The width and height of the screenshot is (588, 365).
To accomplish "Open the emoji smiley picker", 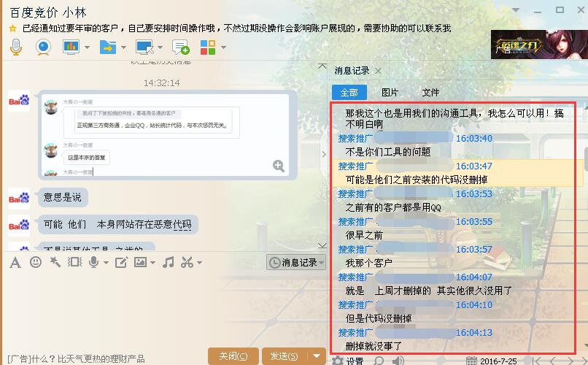I will tap(35, 262).
